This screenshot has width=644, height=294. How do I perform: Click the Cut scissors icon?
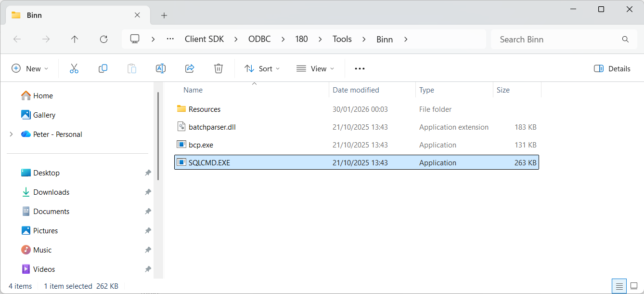74,68
